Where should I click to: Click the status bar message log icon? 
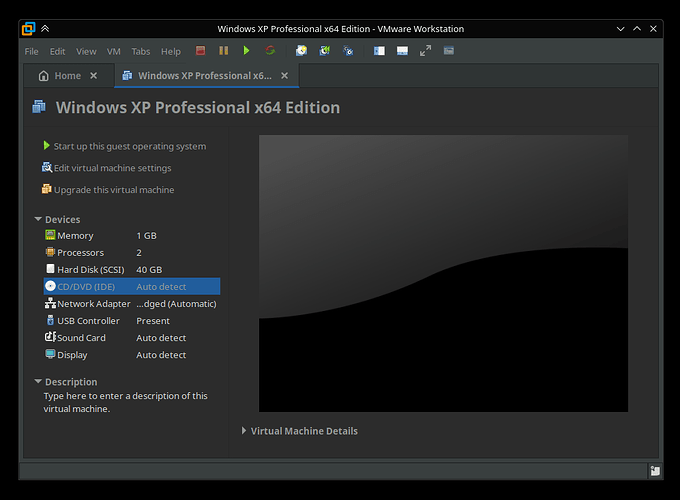(x=655, y=471)
